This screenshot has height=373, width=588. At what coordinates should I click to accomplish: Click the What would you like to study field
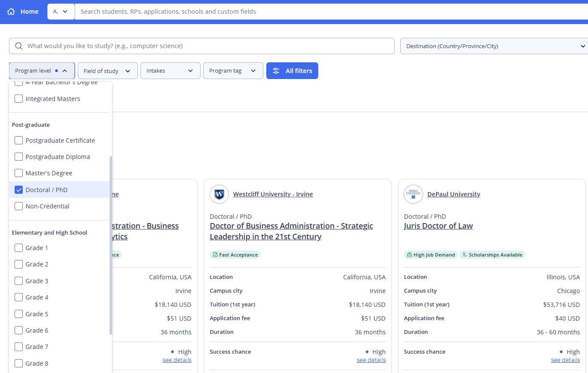(x=202, y=46)
